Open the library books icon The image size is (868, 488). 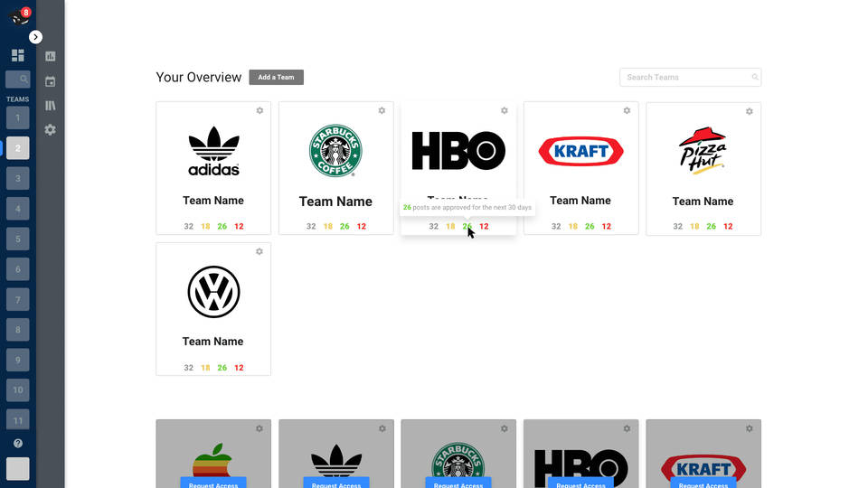pos(51,106)
